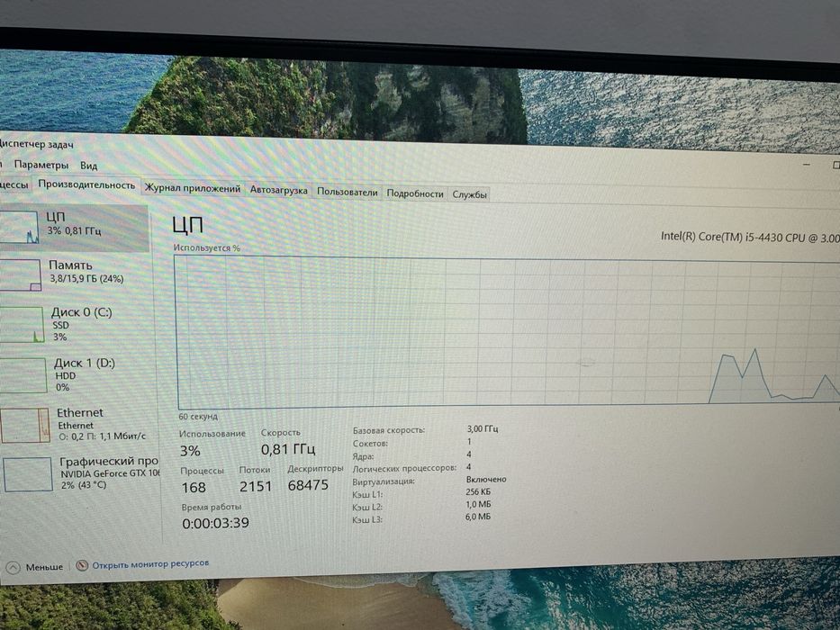Click Открыть монитор ресурсов link
Viewport: 840px width, 630px height.
pyautogui.click(x=150, y=563)
